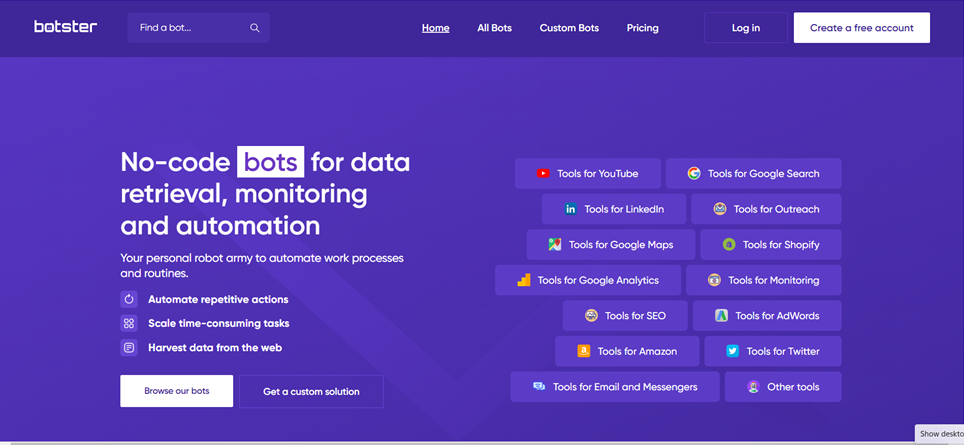The height and width of the screenshot is (445, 964).
Task: Open the Custom Bots page
Action: point(569,28)
